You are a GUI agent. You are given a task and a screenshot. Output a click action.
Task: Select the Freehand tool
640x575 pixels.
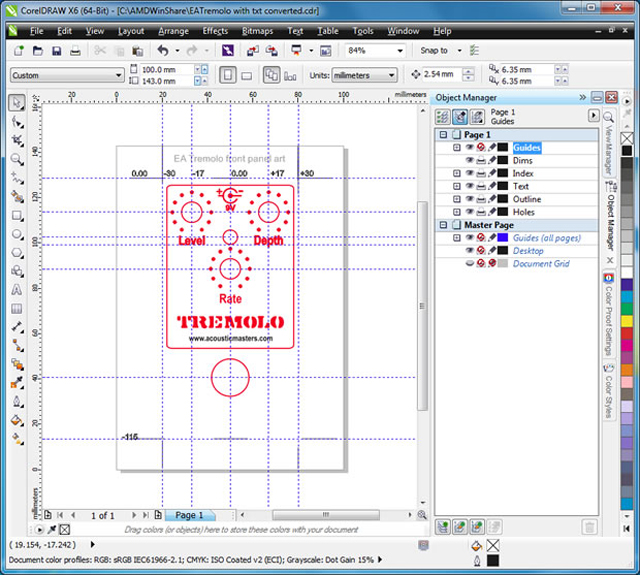tap(17, 178)
